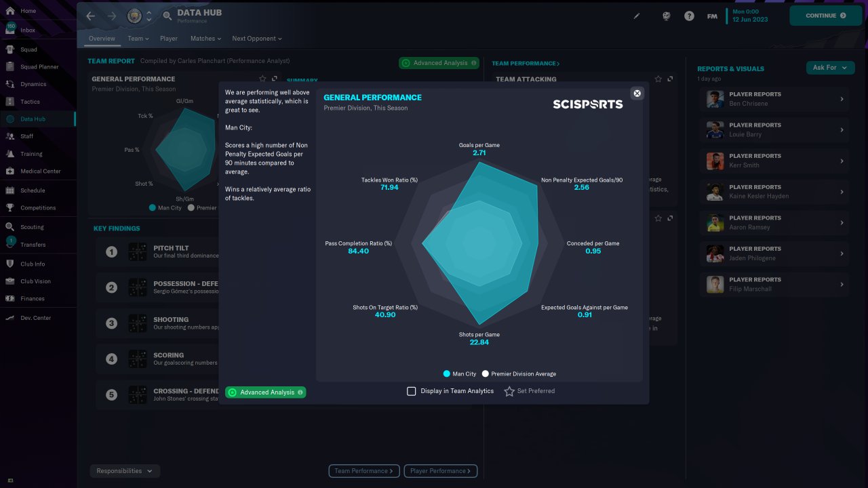Open Jaden Philogene's player report

(774, 253)
